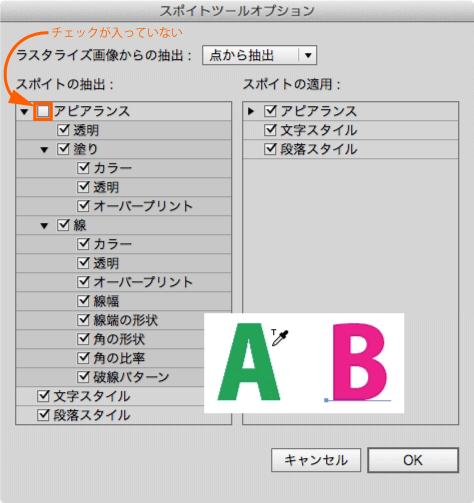
Task: Uncheck 段落スタイル in スポイトの適用 list
Action: (x=270, y=149)
